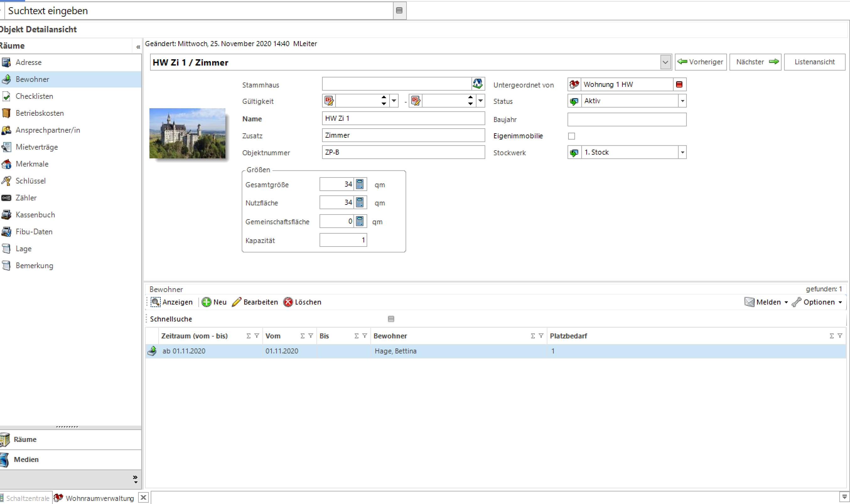Screen dimensions: 850x504
Task: Open Mietverträge section
Action: (70, 147)
